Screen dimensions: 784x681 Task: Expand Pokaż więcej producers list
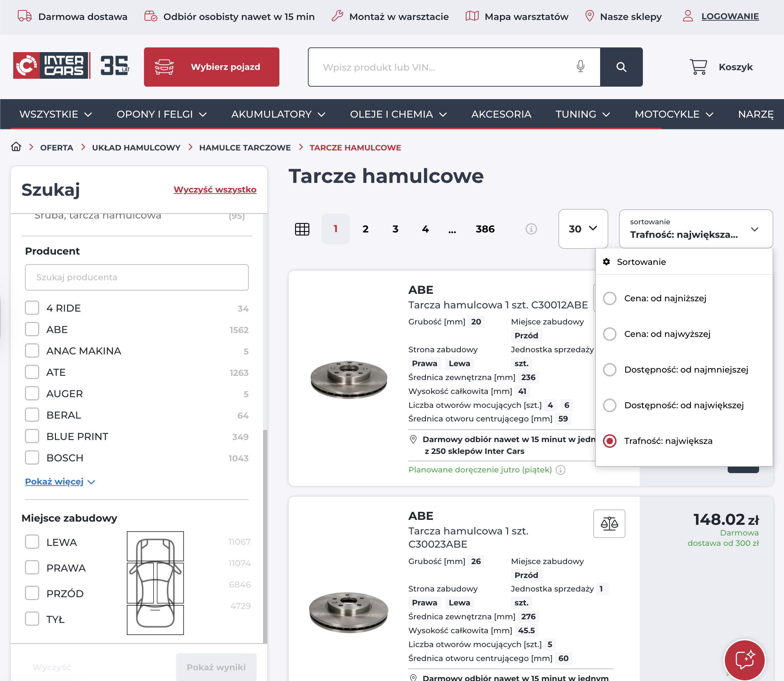pos(60,482)
